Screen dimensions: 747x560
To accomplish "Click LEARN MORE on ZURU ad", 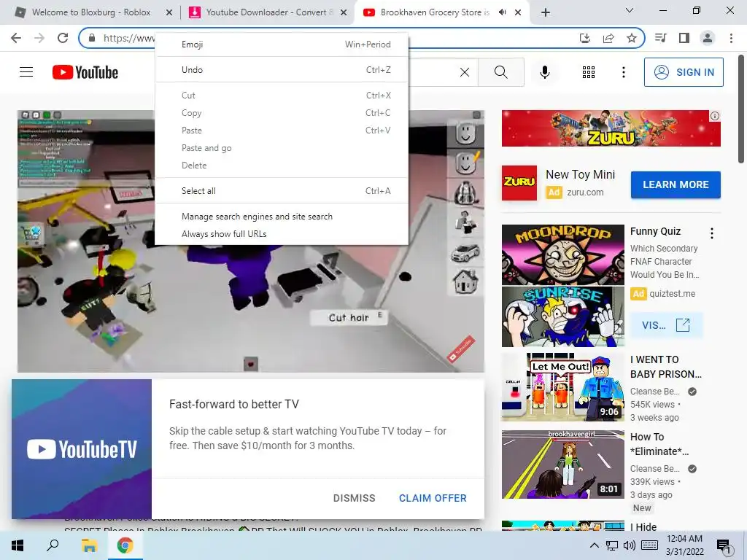I will point(676,184).
